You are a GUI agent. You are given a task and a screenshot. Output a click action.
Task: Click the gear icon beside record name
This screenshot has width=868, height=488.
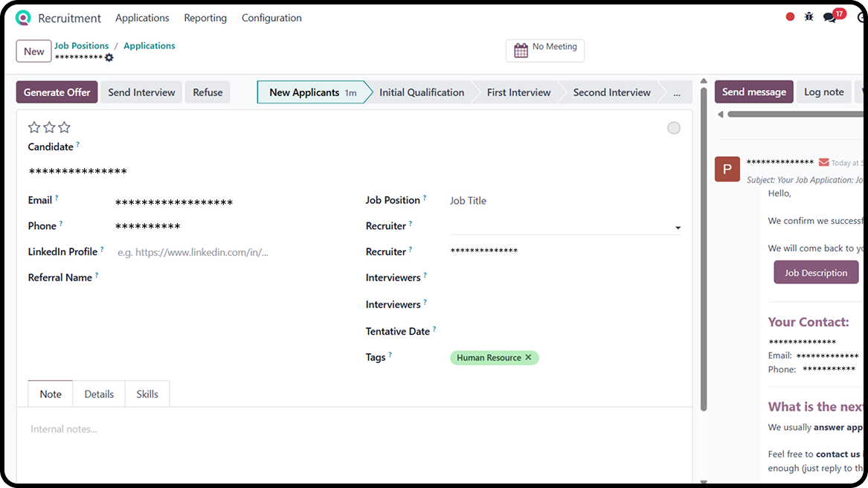coord(109,58)
